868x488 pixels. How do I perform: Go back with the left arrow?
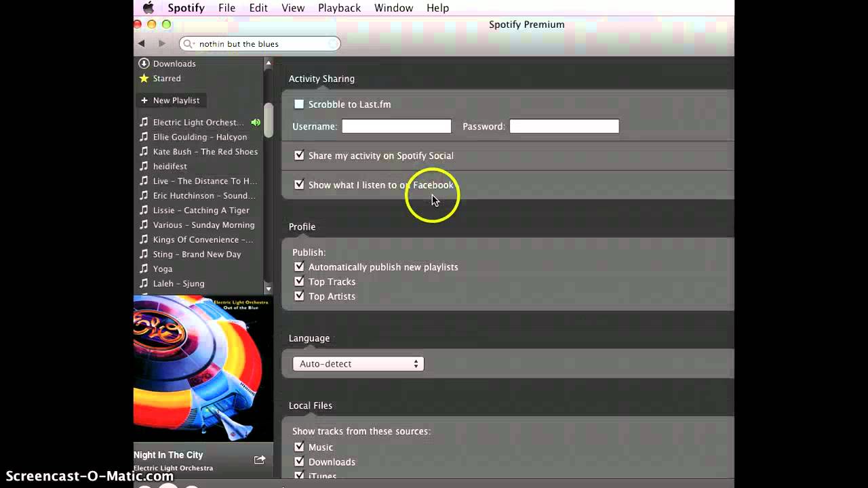[x=141, y=43]
